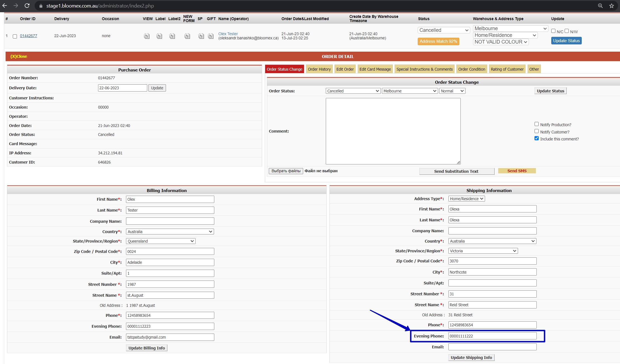
Task: Open Order Status Cancelled dropdown in detail panel
Action: [353, 91]
